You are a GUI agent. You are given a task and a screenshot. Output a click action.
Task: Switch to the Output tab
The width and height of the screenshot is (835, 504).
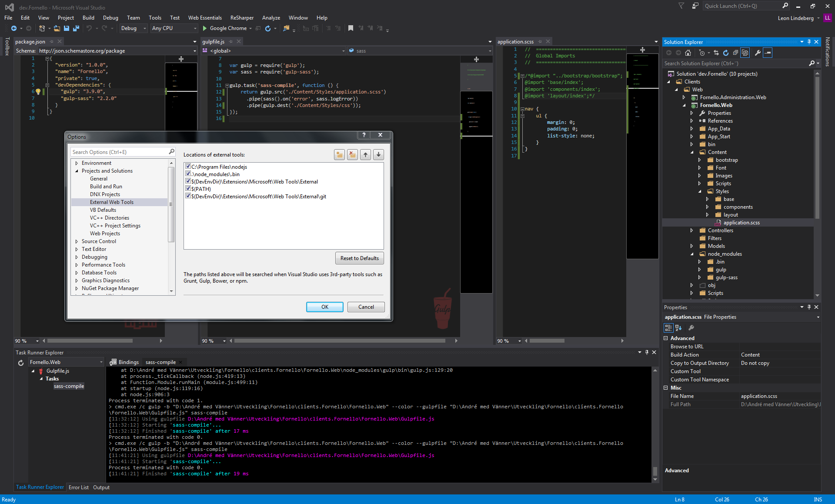point(101,487)
